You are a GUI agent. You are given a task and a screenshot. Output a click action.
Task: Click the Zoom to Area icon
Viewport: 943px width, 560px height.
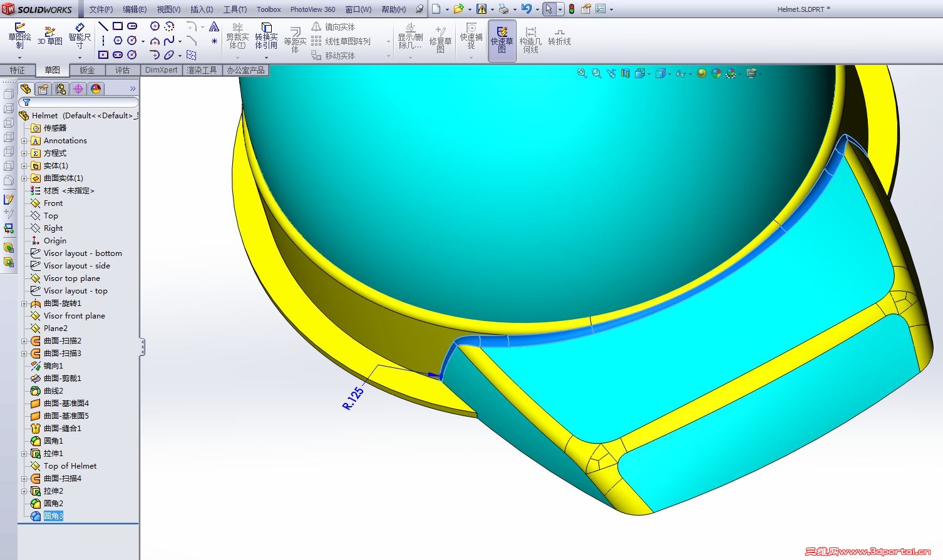[597, 73]
